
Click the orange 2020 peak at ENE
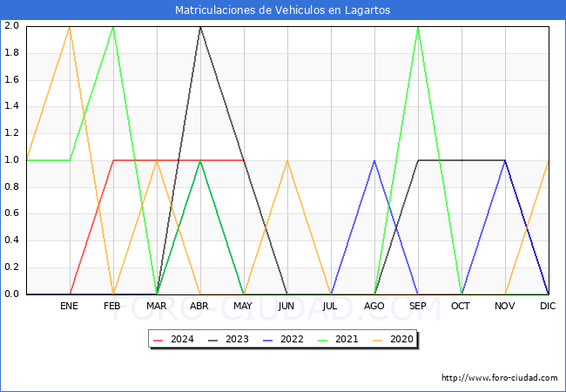pyautogui.click(x=70, y=27)
